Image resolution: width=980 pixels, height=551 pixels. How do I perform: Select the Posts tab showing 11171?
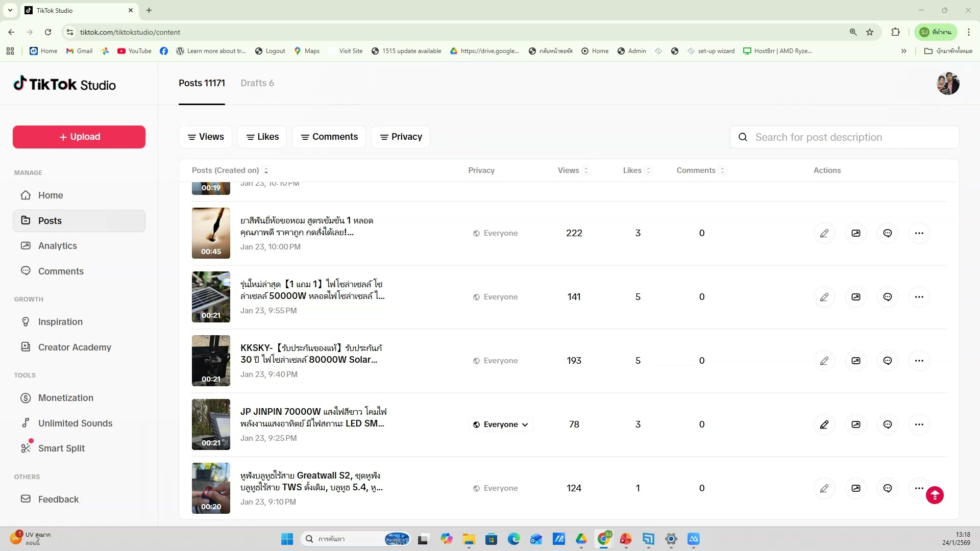pyautogui.click(x=202, y=83)
